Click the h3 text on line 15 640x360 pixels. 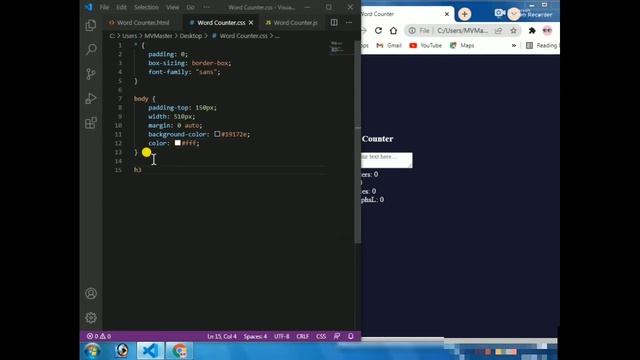(138, 170)
